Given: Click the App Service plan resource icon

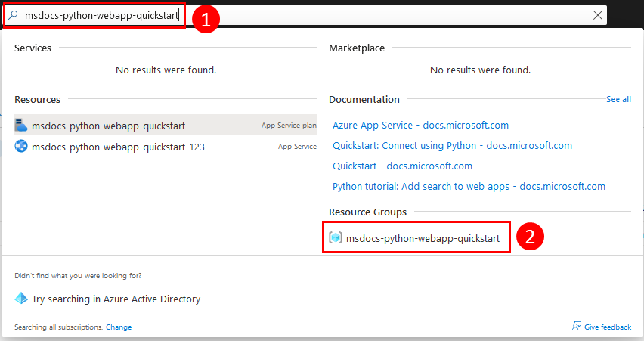Looking at the screenshot, I should click(21, 125).
